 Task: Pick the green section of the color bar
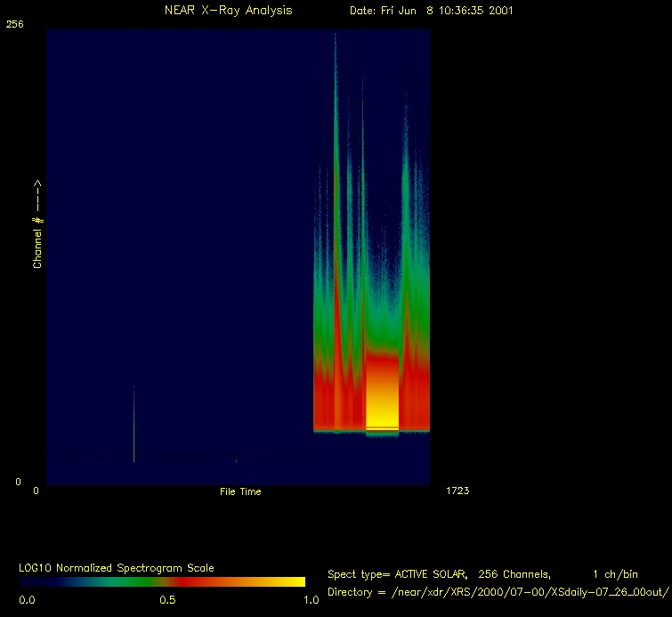116,581
